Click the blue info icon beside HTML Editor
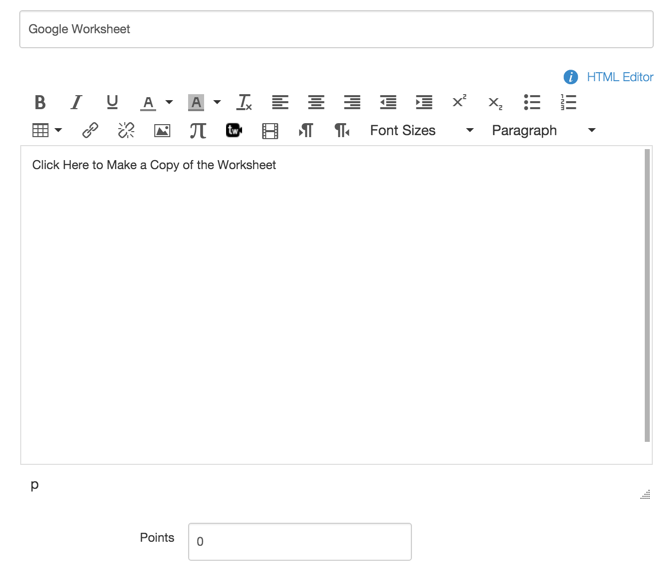 pos(570,77)
